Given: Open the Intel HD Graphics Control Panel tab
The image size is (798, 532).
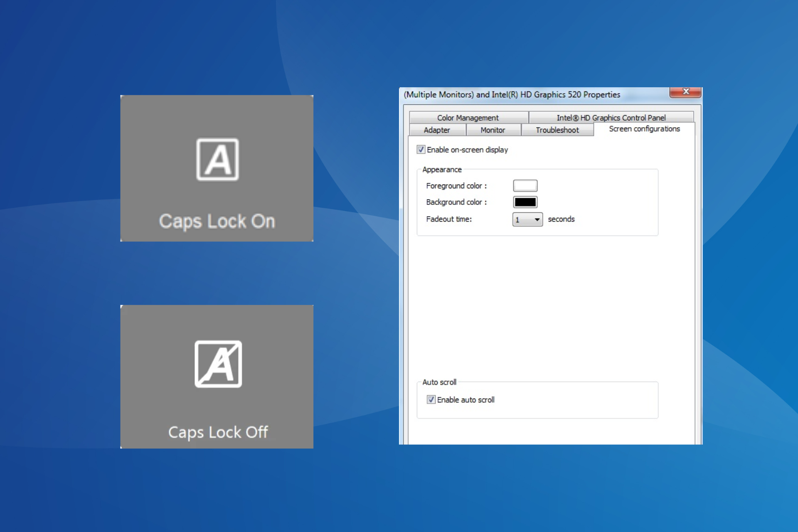Looking at the screenshot, I should 611,118.
